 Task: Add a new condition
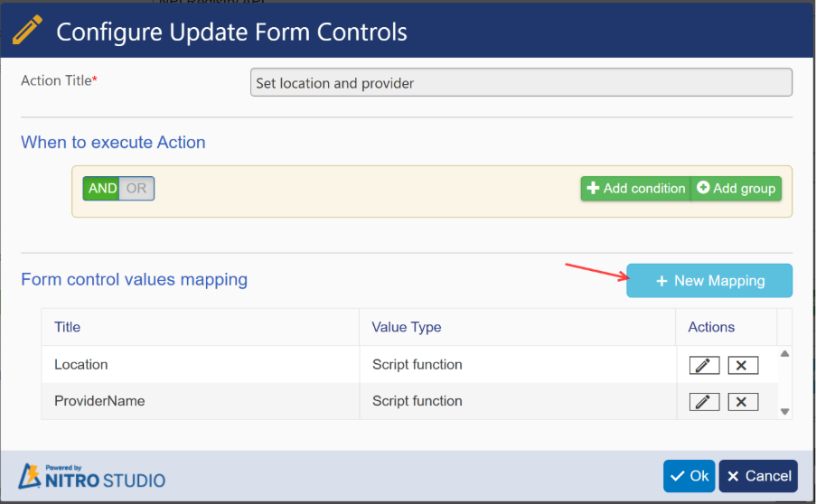[x=635, y=189]
